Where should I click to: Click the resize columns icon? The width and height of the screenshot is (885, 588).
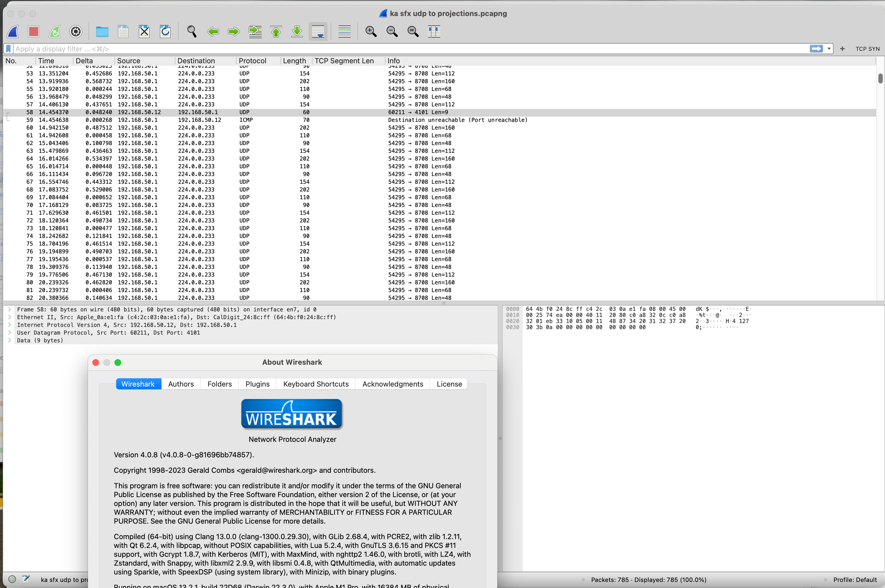click(434, 32)
